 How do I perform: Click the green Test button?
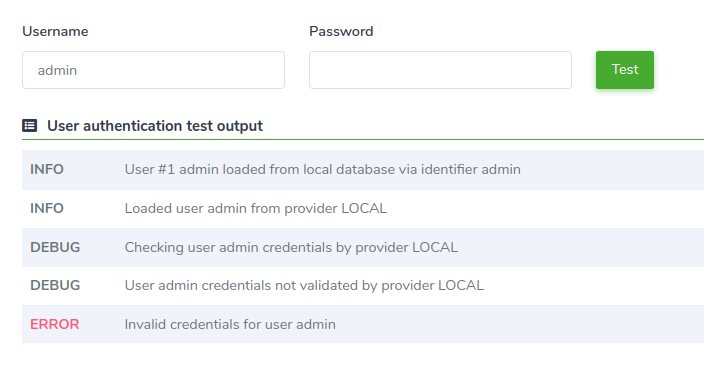[625, 70]
